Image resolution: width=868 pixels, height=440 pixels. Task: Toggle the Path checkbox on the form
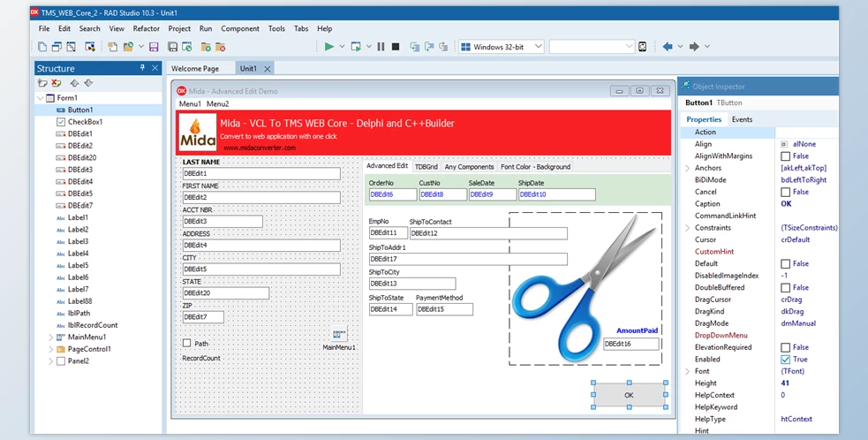coord(186,344)
